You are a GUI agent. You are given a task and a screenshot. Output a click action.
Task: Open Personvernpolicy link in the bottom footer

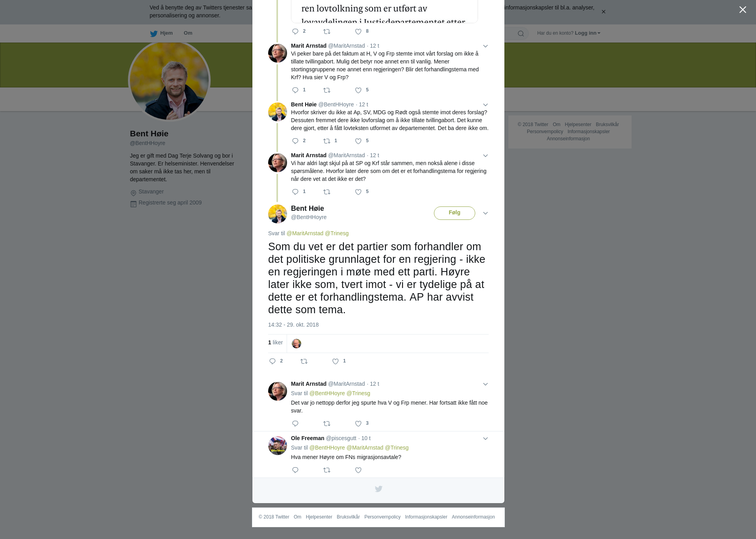(x=382, y=517)
